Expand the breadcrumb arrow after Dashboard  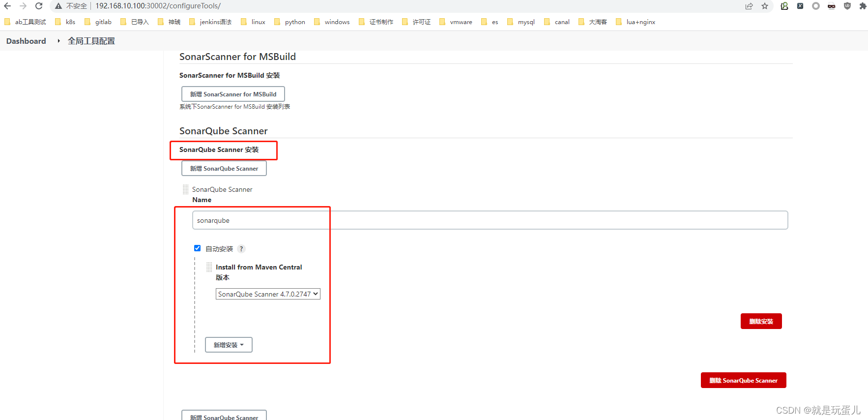[x=58, y=41]
